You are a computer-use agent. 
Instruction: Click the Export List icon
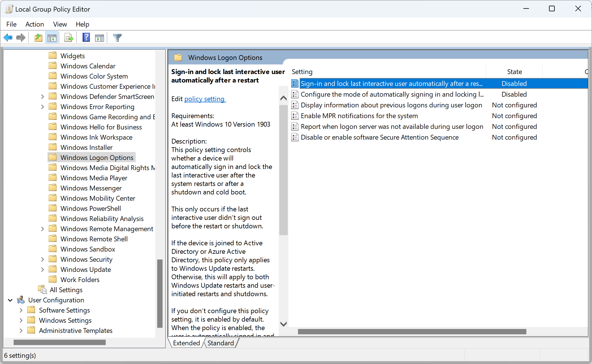pos(68,37)
